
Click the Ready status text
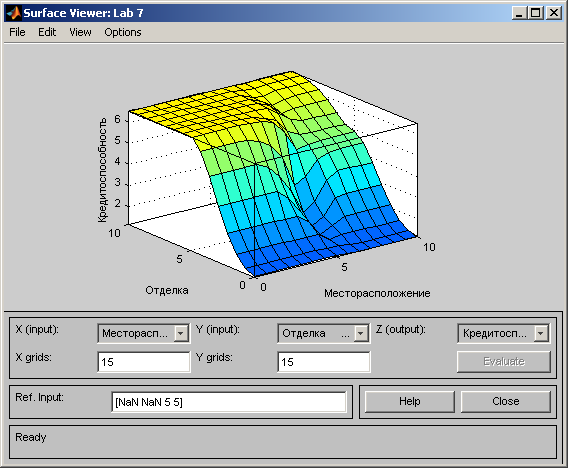tap(31, 437)
